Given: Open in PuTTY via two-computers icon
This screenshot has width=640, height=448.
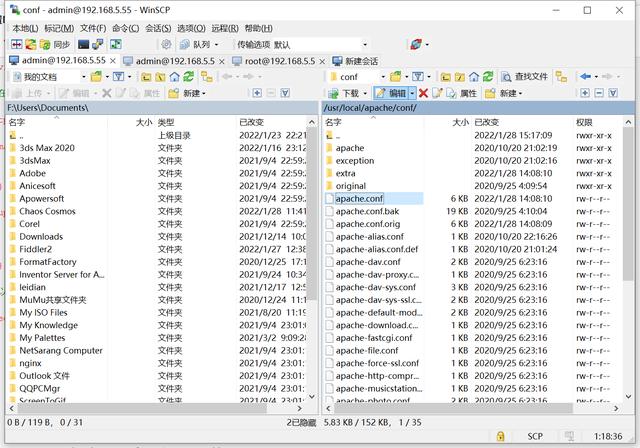Looking at the screenshot, I should pos(98,44).
